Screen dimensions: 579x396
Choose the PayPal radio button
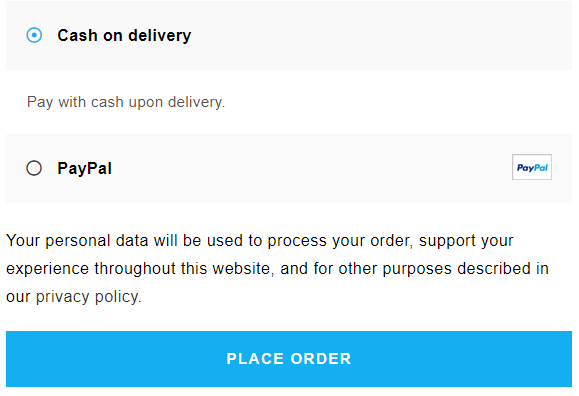tap(34, 168)
